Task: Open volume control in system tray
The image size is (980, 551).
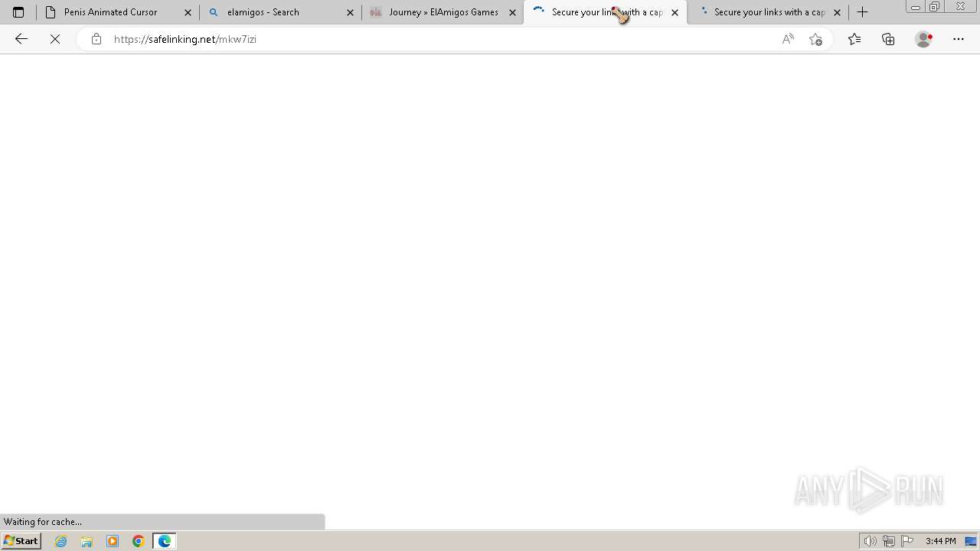Action: pos(871,541)
